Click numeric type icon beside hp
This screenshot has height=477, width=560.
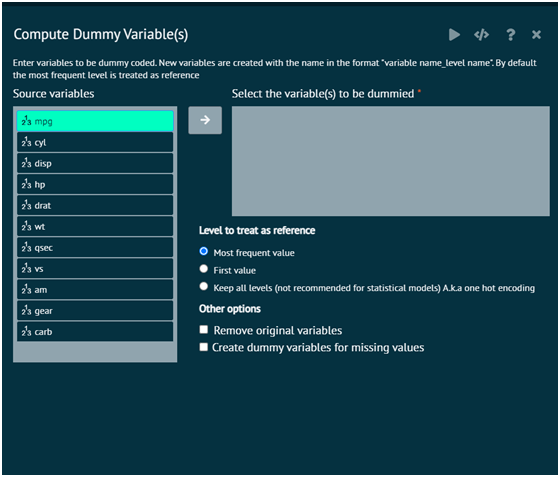coord(26,184)
